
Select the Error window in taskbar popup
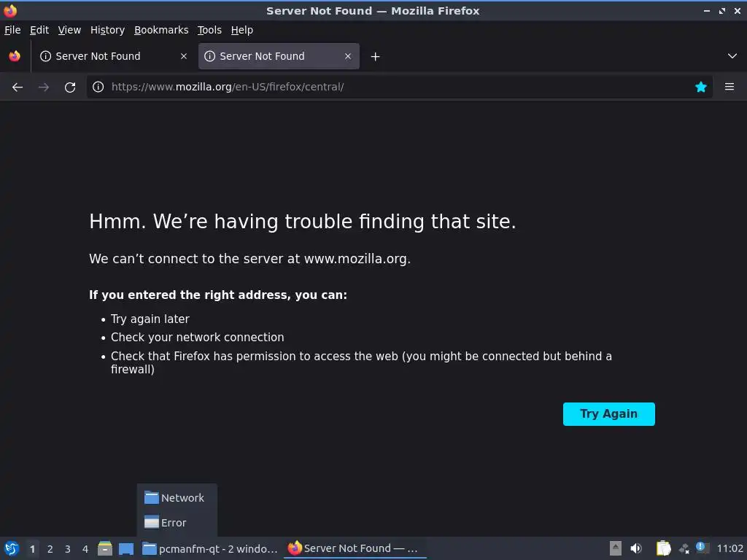(x=177, y=522)
